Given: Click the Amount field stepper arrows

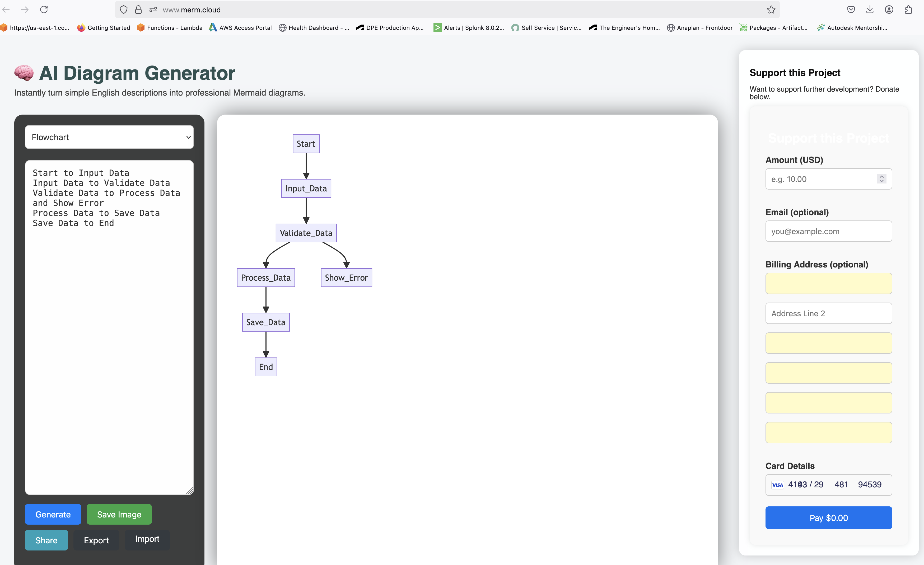Looking at the screenshot, I should 882,179.
